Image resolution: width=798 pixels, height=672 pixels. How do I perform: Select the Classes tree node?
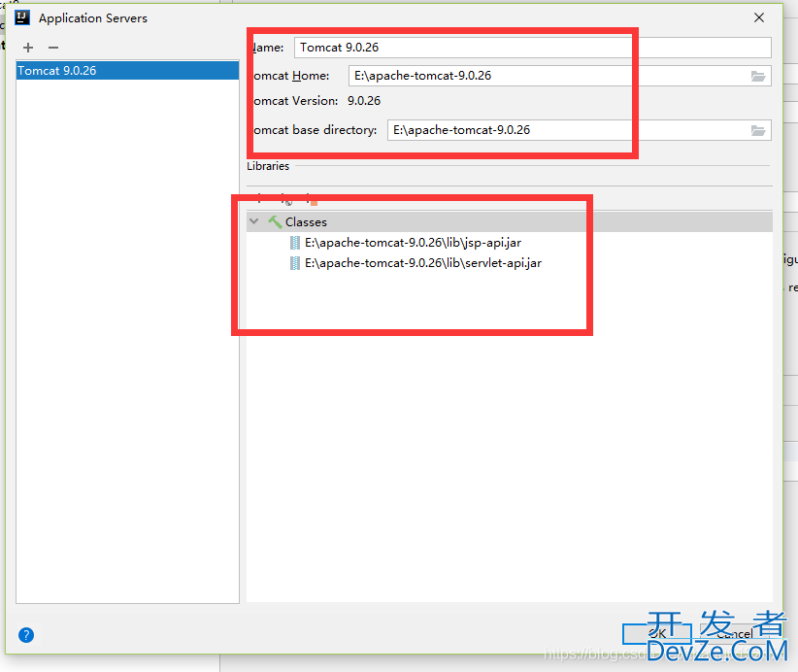click(x=510, y=222)
